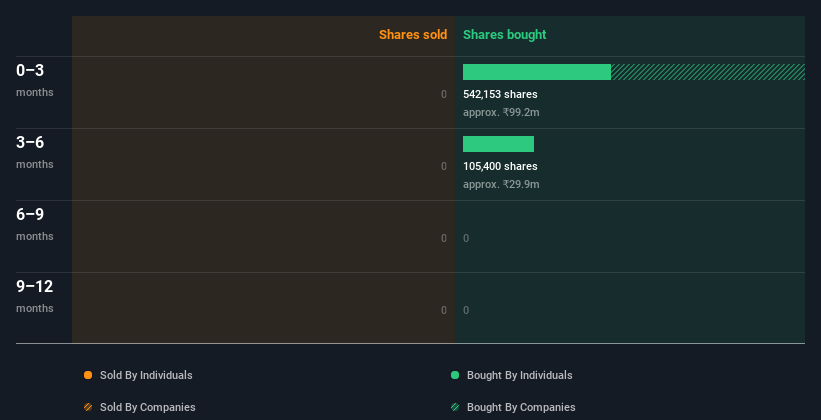Select the Sold By Individuals legend label
Screen dimensions: 821x420
[x=146, y=375]
